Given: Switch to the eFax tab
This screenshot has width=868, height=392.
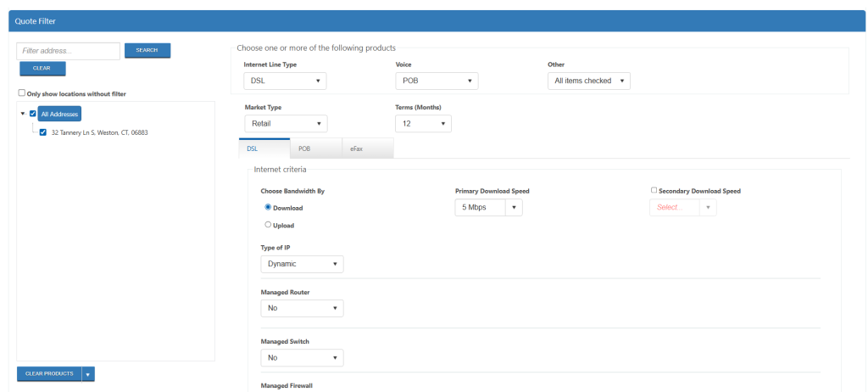Looking at the screenshot, I should coord(356,148).
